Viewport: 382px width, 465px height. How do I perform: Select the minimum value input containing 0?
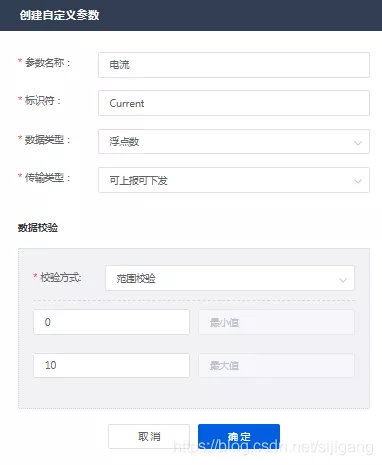(111, 322)
